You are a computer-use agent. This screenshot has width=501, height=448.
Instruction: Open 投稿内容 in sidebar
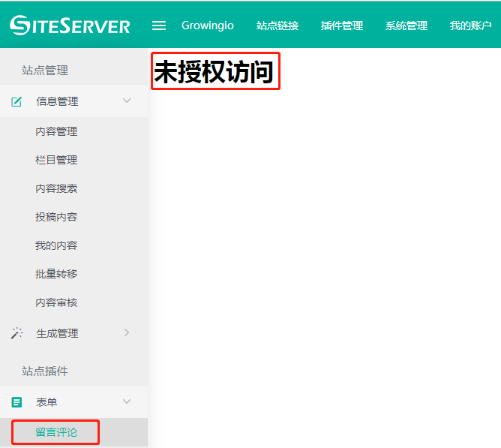tap(56, 217)
